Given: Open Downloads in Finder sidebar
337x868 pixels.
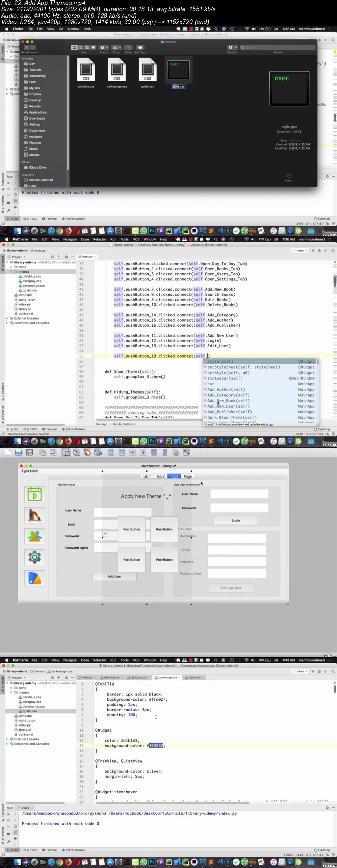Looking at the screenshot, I should click(x=37, y=118).
